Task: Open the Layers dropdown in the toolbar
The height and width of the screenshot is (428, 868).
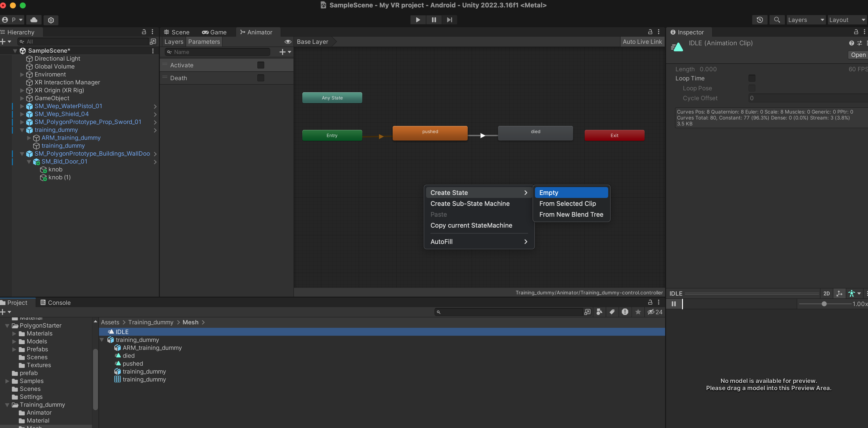Action: coord(806,20)
